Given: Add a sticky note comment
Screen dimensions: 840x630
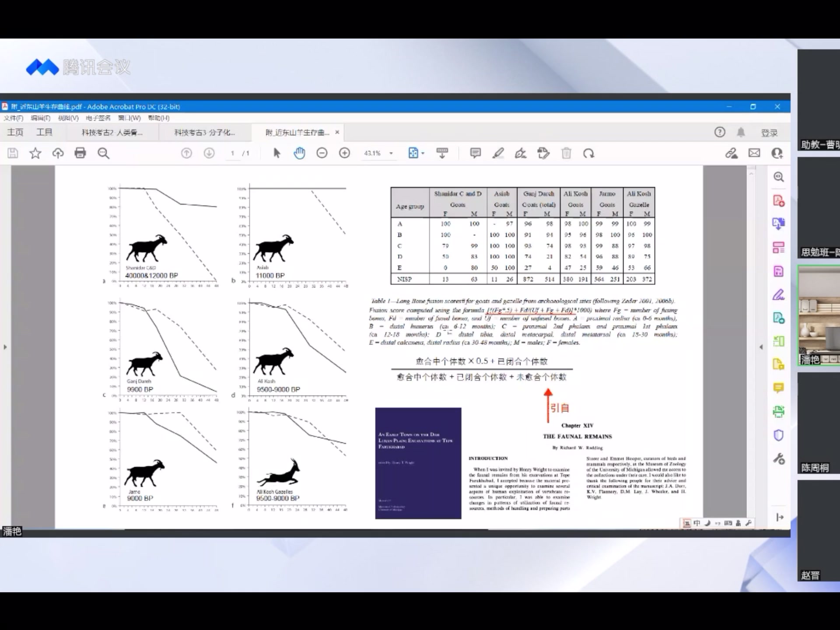Looking at the screenshot, I should [x=475, y=153].
